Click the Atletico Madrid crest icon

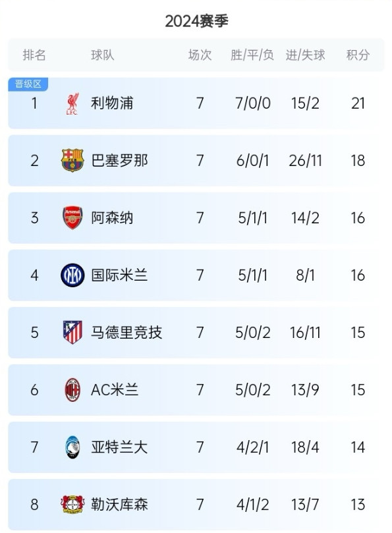pos(72,333)
